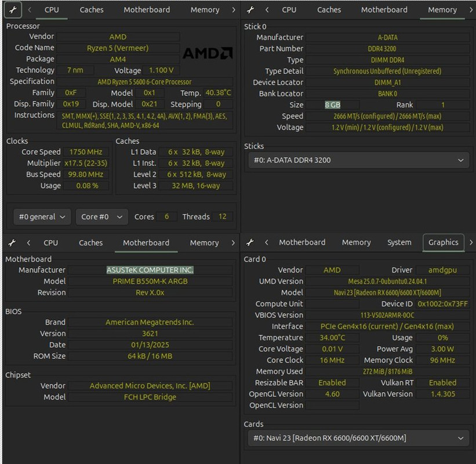
Task: Open the CPU tab in the BIOS window
Action: [x=50, y=243]
